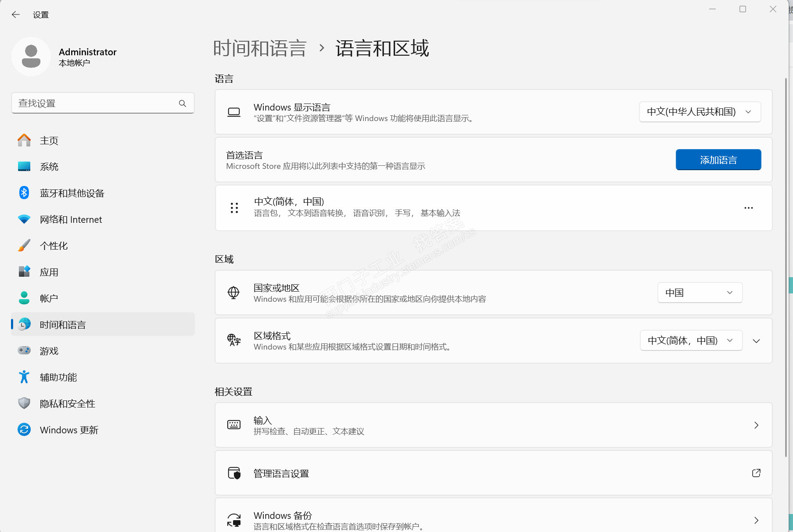
Task: Click the 区域格式 language format icon
Action: pos(234,340)
